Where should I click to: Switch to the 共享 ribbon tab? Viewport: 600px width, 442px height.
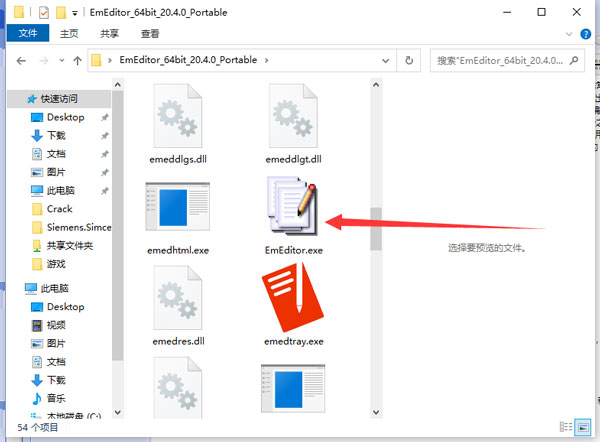pyautogui.click(x=109, y=34)
